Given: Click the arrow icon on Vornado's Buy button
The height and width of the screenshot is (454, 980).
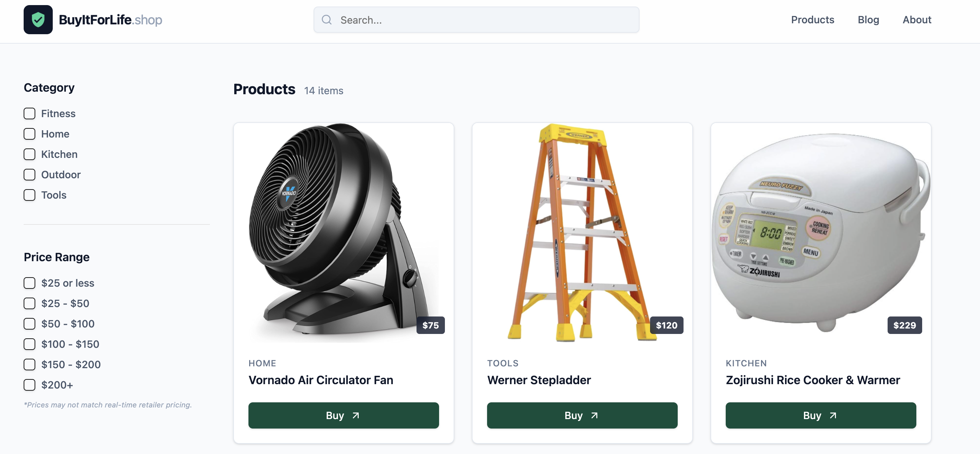Looking at the screenshot, I should (x=356, y=415).
